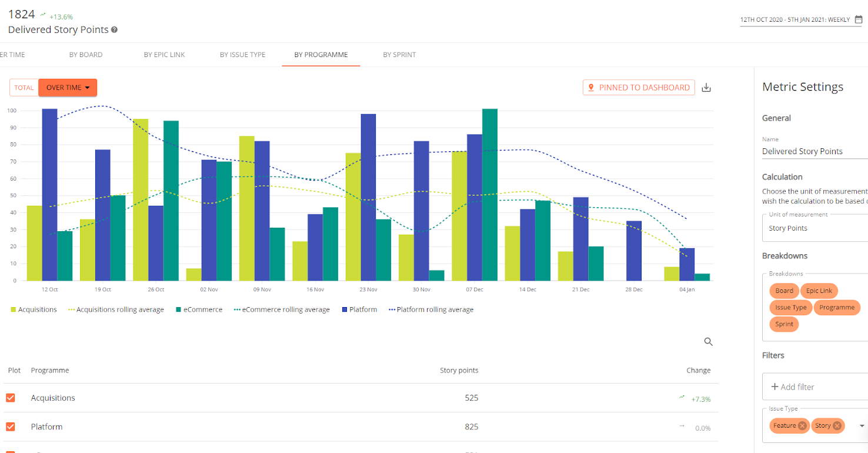The image size is (868, 453).
Task: Switch to the BY BOARD tab
Action: pyautogui.click(x=86, y=54)
